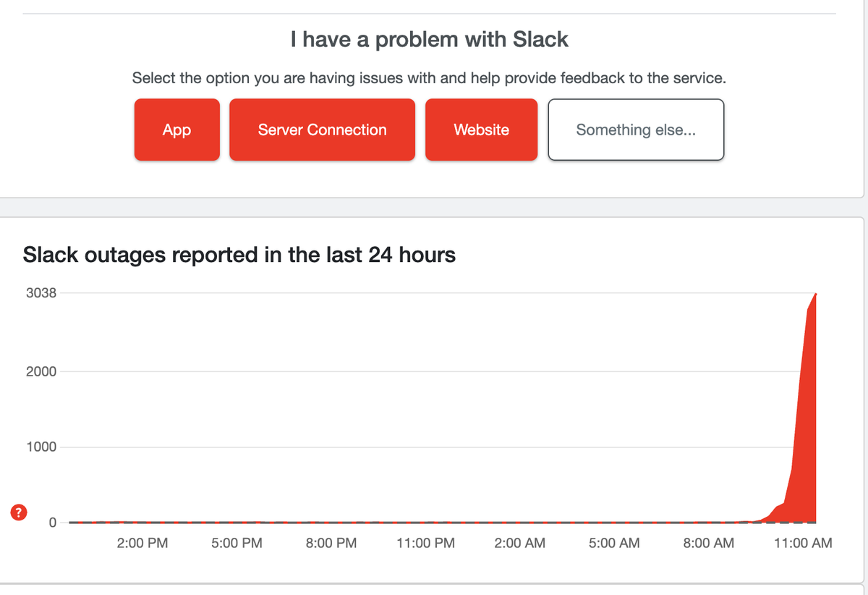Open the red question mark help icon

coord(17,512)
